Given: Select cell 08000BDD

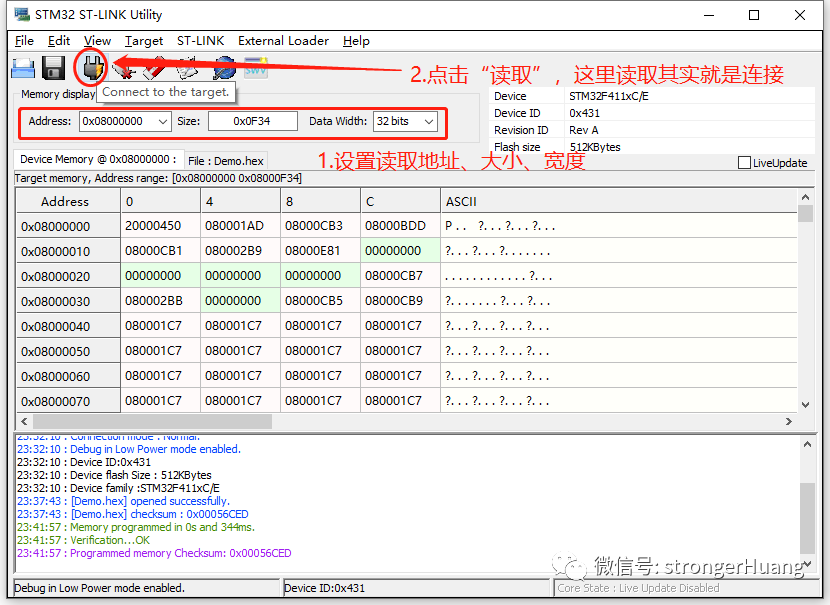Looking at the screenshot, I should coord(400,226).
